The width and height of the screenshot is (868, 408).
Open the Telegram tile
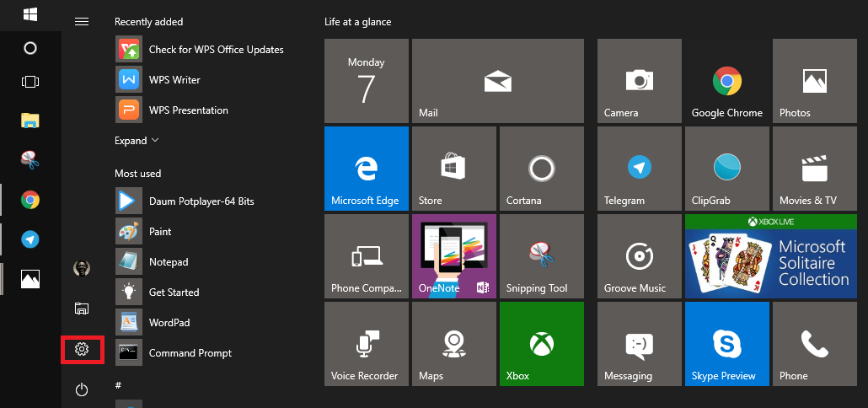pos(640,169)
